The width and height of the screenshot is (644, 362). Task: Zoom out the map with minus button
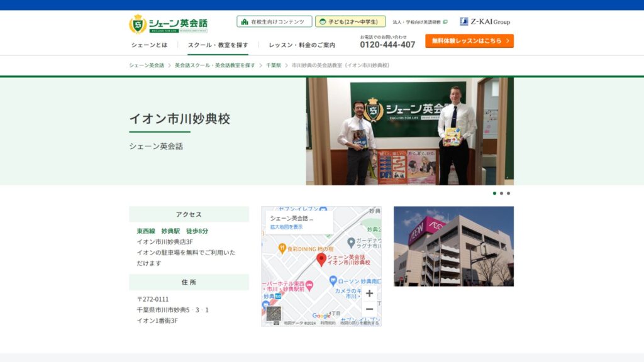click(369, 309)
